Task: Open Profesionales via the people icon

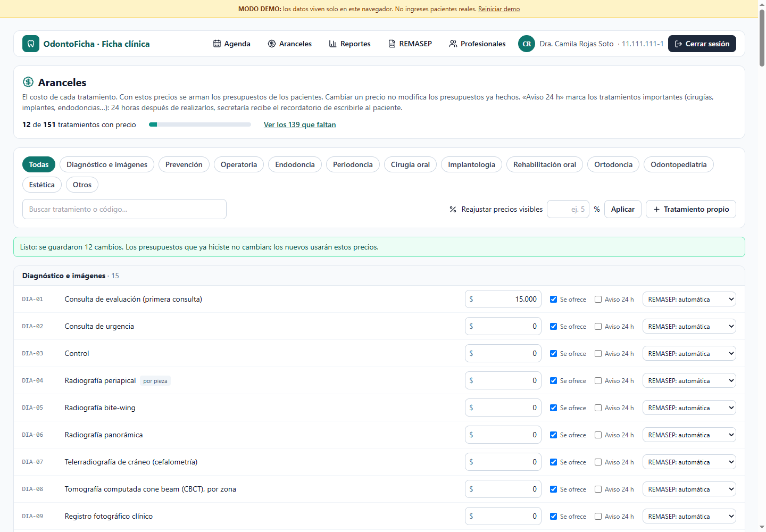Action: 453,44
